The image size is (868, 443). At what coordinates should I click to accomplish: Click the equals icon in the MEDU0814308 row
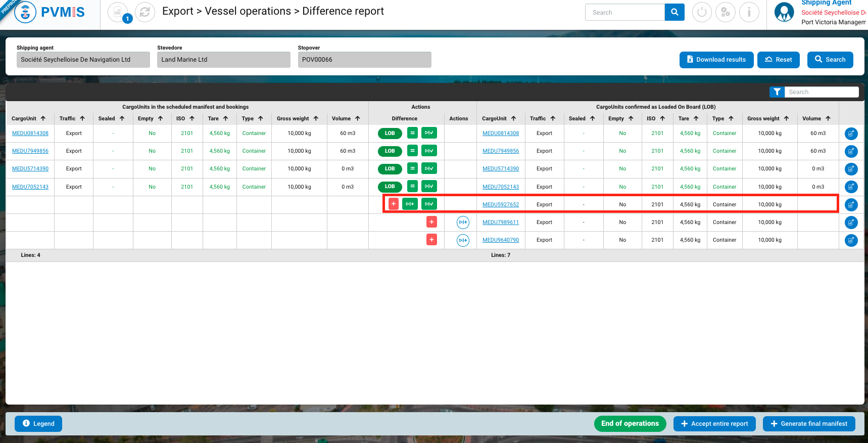click(412, 133)
